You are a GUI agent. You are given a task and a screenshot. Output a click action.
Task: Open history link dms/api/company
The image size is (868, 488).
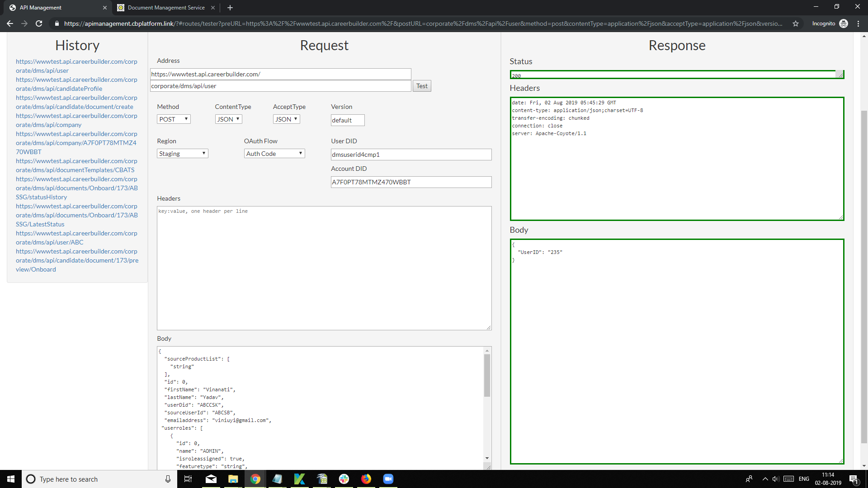[x=76, y=120]
